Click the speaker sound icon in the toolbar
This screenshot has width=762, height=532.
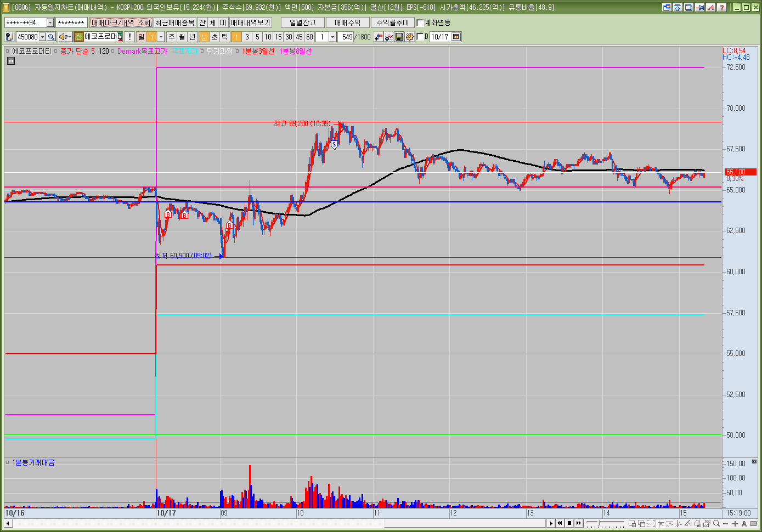pos(63,37)
